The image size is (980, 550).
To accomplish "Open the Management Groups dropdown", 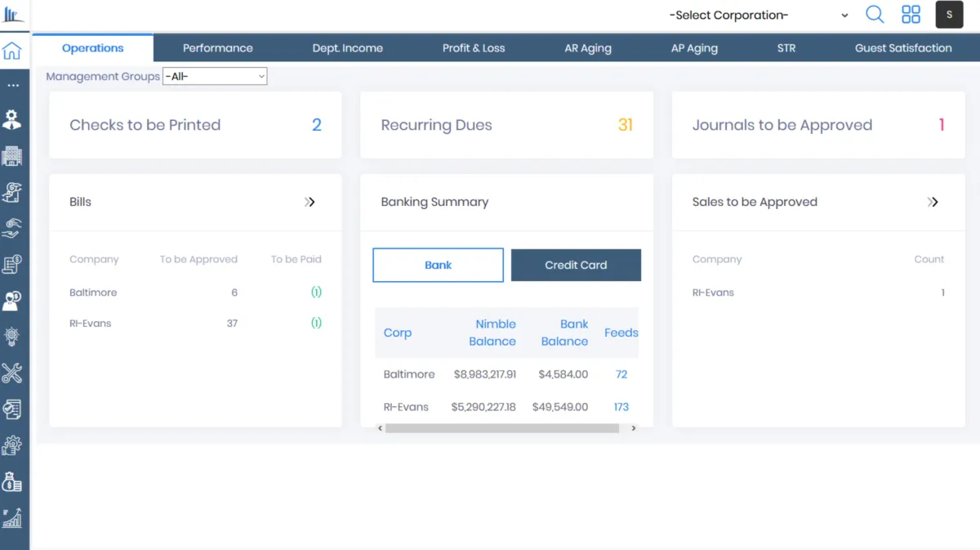I will pyautogui.click(x=215, y=77).
